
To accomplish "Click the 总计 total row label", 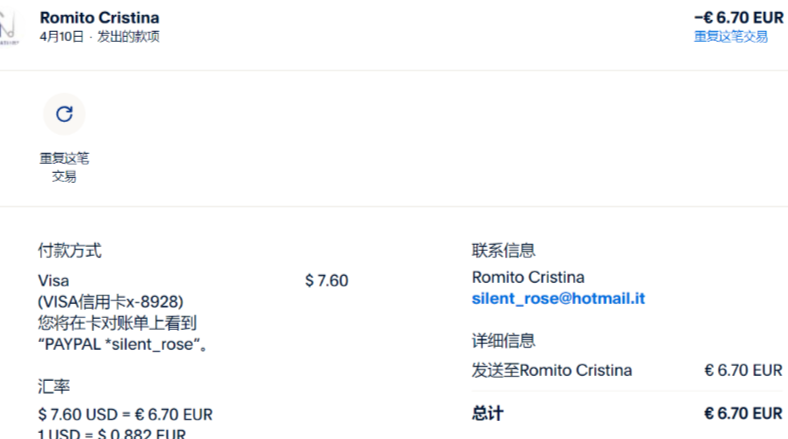I will point(488,412).
